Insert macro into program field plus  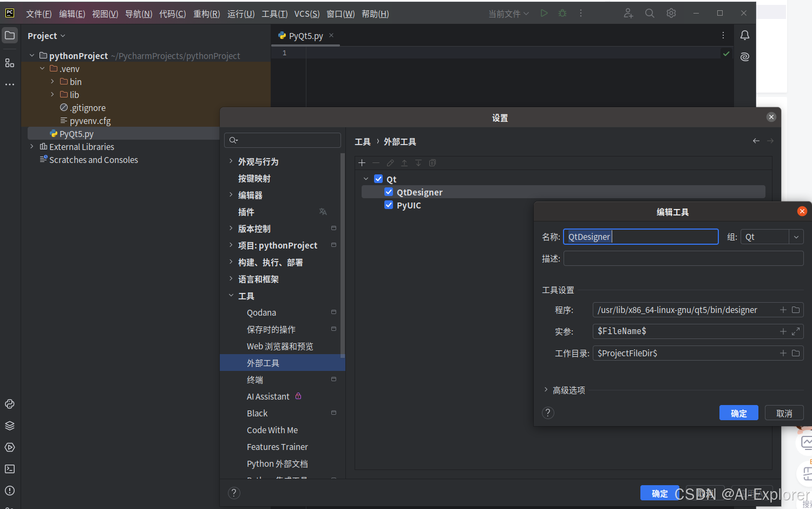click(783, 310)
